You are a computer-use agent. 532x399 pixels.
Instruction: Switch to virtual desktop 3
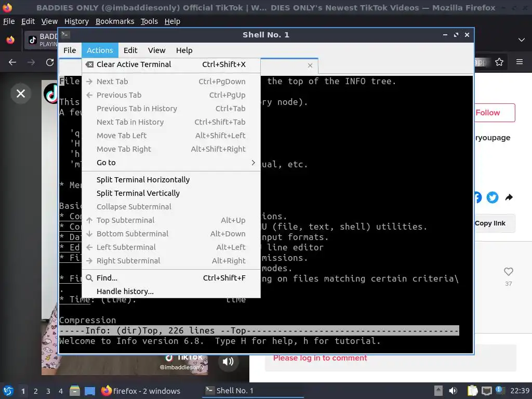pos(48,391)
